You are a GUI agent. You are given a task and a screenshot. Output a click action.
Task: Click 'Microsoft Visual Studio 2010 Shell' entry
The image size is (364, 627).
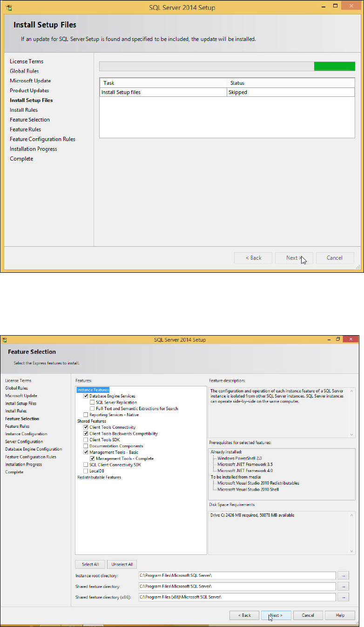[248, 489]
